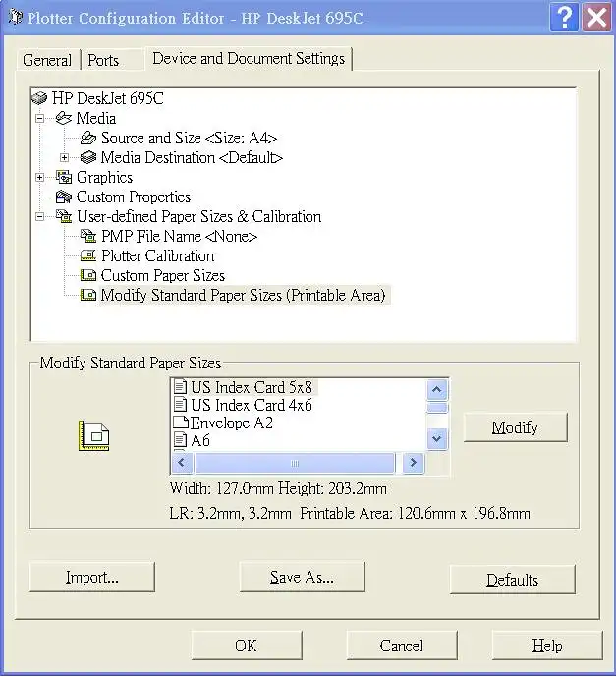The image size is (616, 677).
Task: Select Device and Document Settings tab
Action: click(249, 58)
